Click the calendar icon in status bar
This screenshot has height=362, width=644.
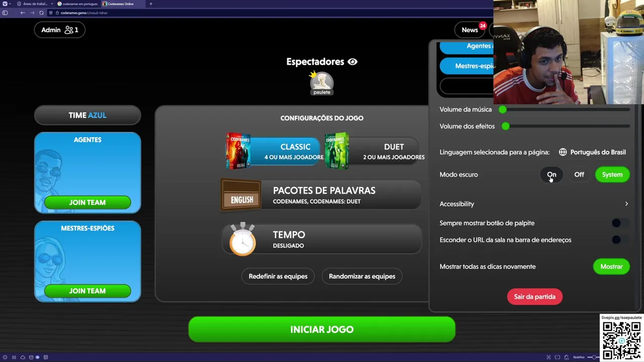(46, 357)
